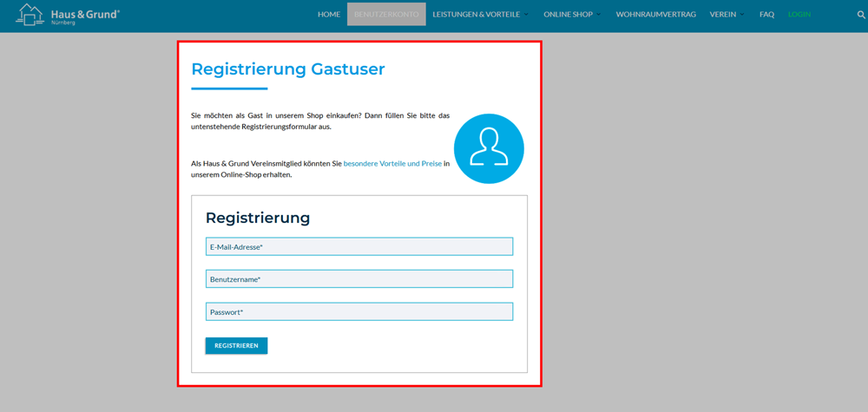This screenshot has width=868, height=412.
Task: Expand the LEISTUNGEN & VORTEILE dropdown
Action: (479, 15)
